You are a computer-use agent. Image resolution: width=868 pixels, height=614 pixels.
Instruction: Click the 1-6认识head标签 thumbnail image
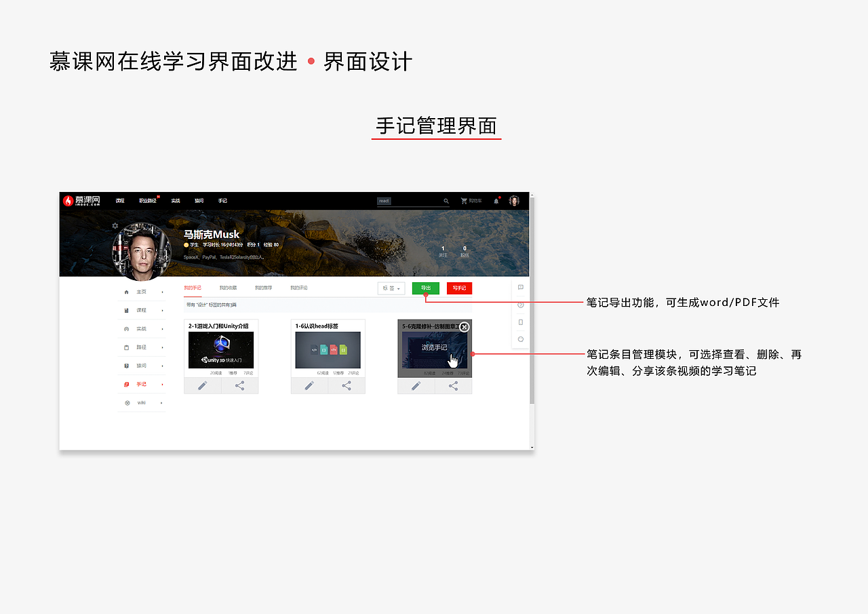(328, 350)
